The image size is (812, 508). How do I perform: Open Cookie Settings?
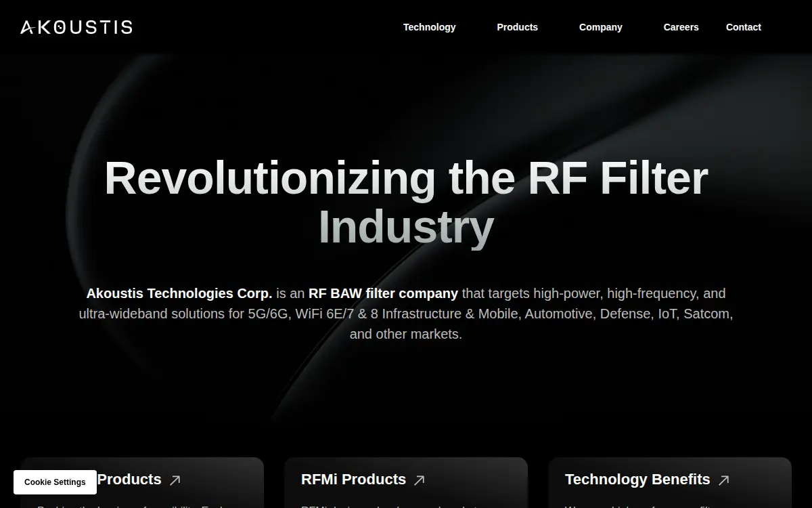[55, 482]
